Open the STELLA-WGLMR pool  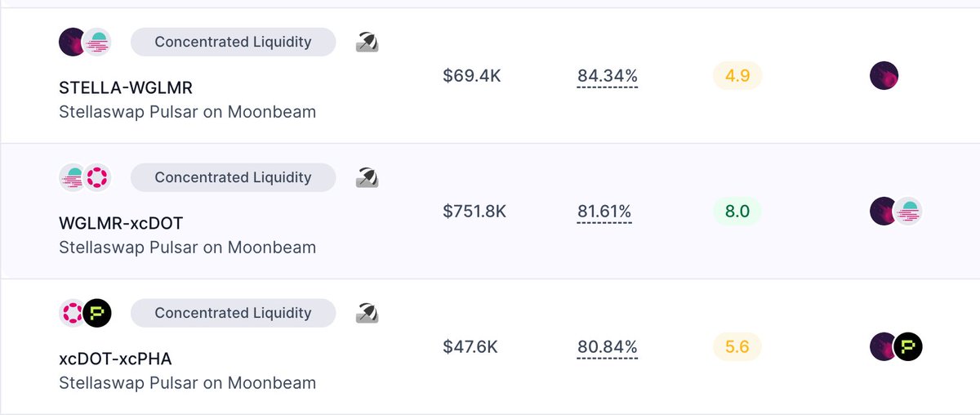point(126,87)
